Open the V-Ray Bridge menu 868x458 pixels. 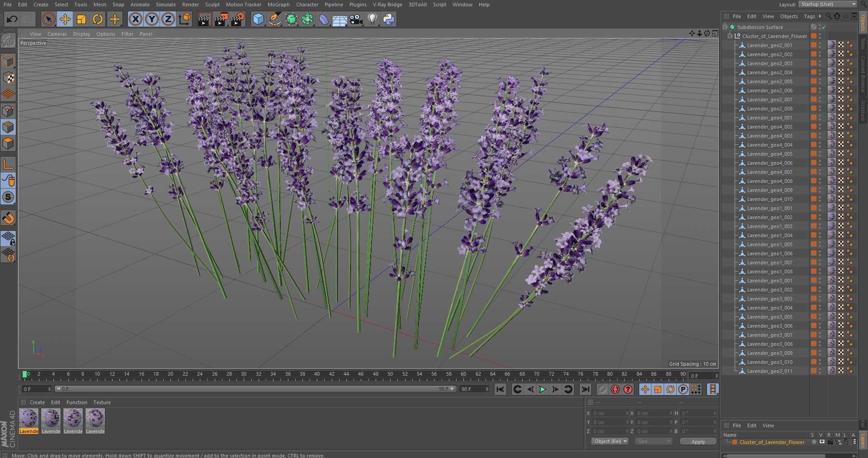(x=387, y=5)
